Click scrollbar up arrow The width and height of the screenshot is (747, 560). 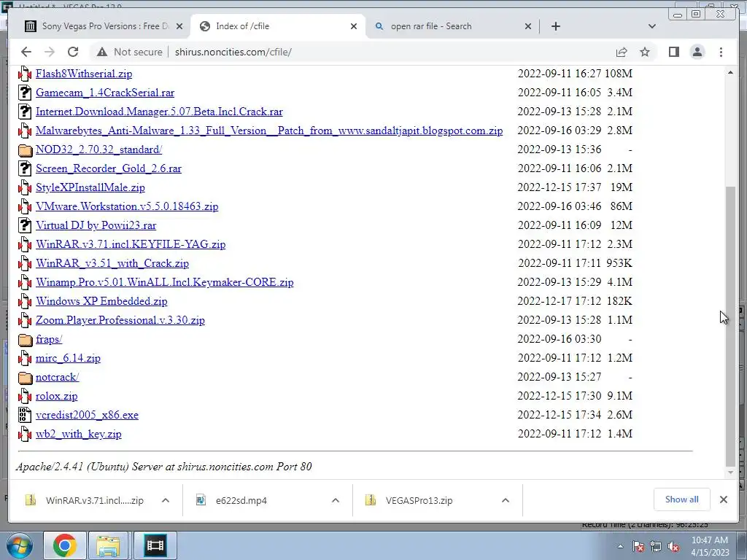(x=730, y=73)
